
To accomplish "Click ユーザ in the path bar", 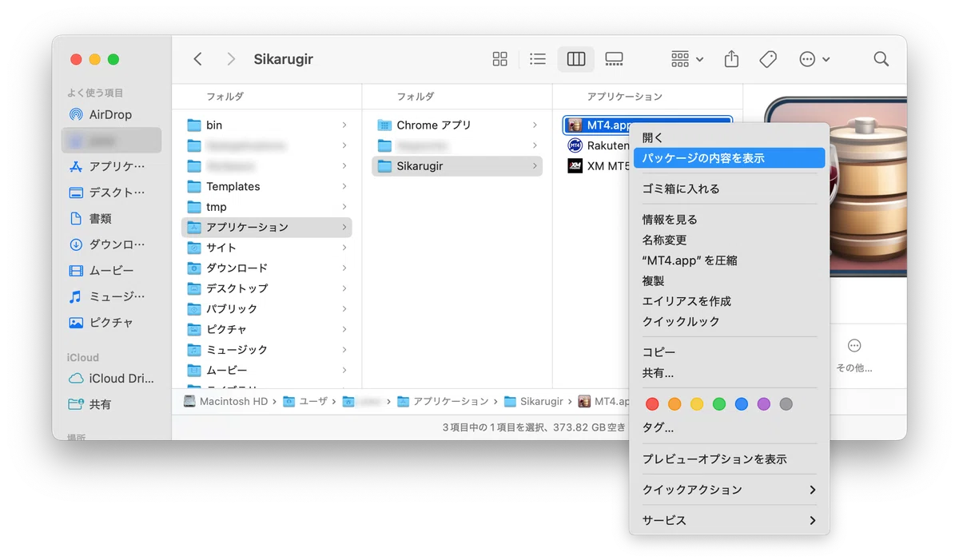I will tap(306, 401).
